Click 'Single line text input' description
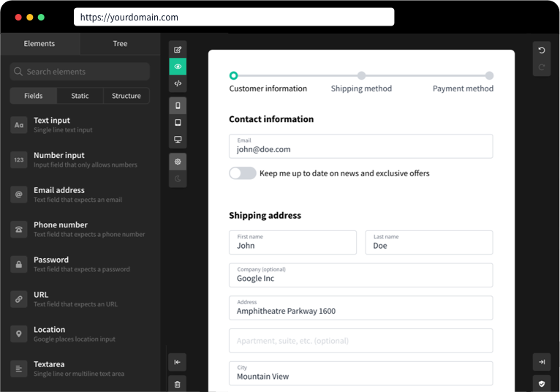The height and width of the screenshot is (392, 560). click(63, 130)
